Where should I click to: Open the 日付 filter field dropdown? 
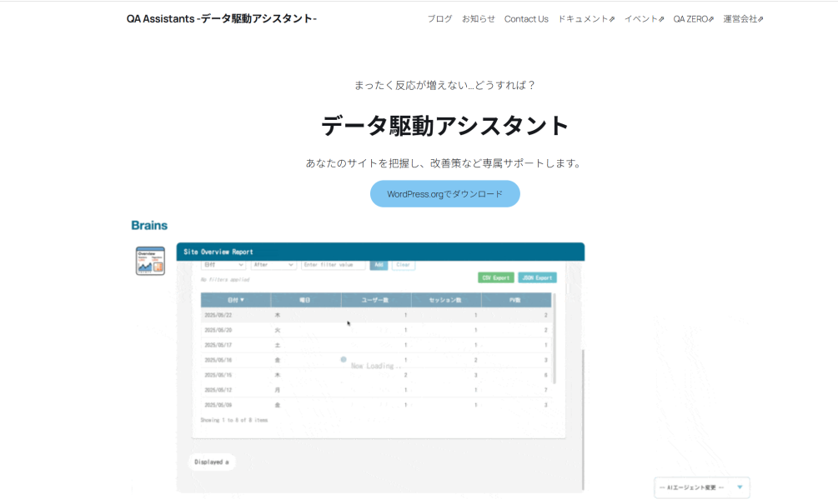tap(223, 265)
